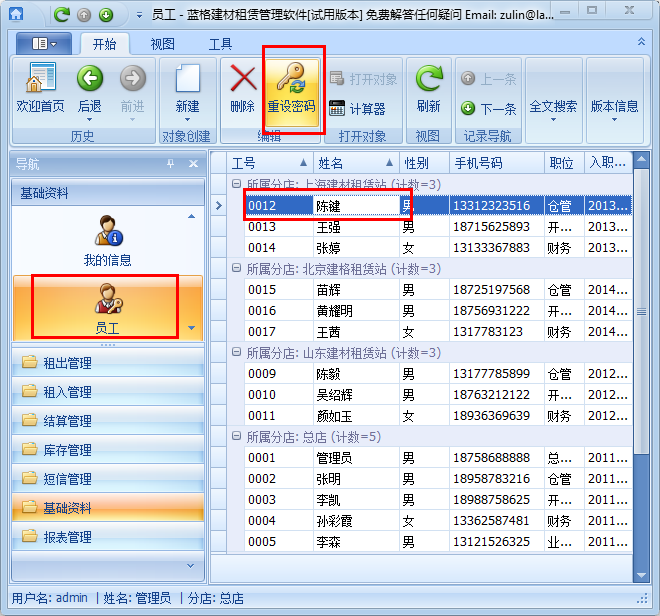Switch to the 工具 ribbon tab

(x=220, y=44)
